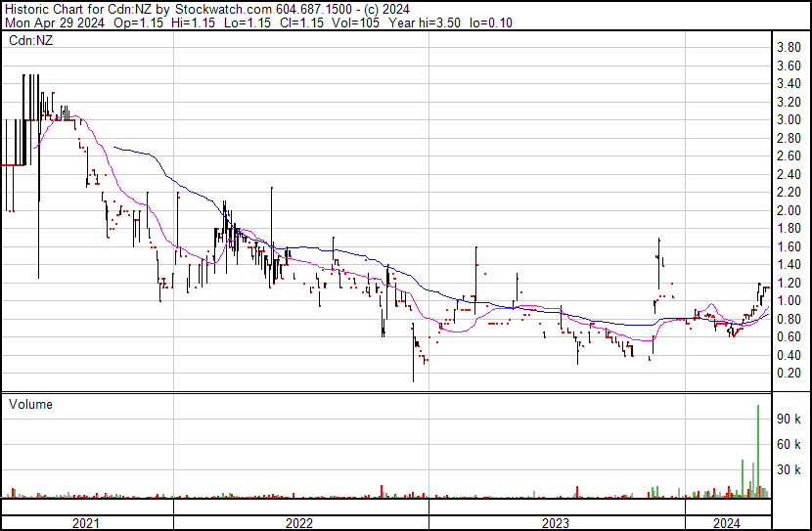Select the 2021 year label
The width and height of the screenshot is (812, 531).
(x=86, y=523)
